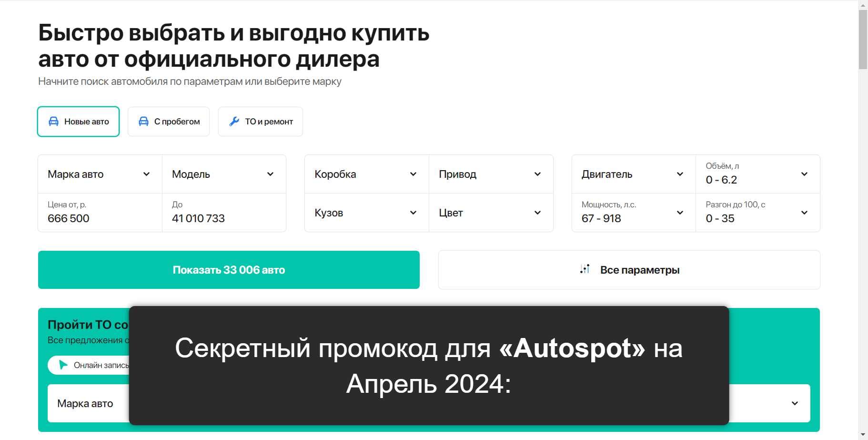868x440 pixels.
Task: Click the car icon beside С пробегом
Action: click(143, 122)
